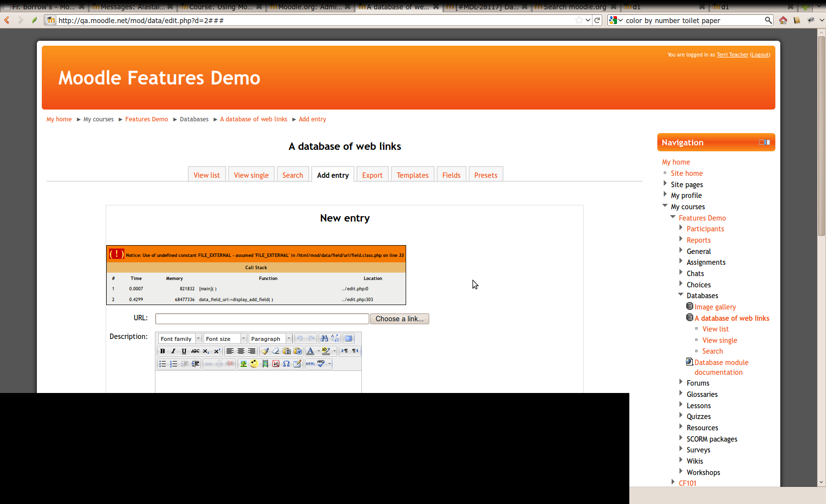826x504 pixels.
Task: Insert an ordered numbered list
Action: 174,364
